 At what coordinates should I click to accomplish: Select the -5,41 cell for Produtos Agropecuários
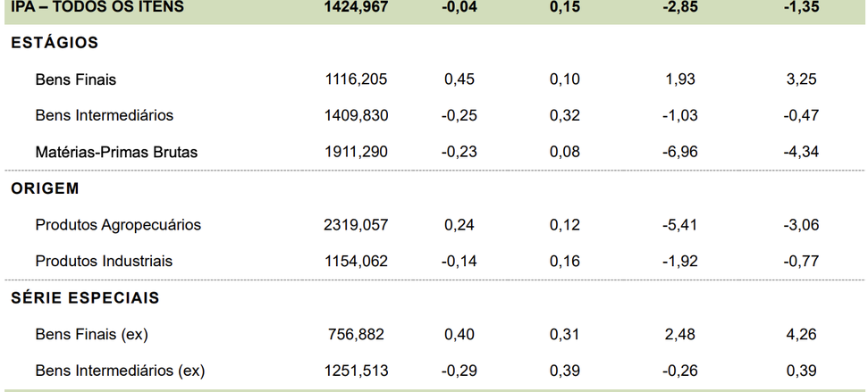(681, 225)
